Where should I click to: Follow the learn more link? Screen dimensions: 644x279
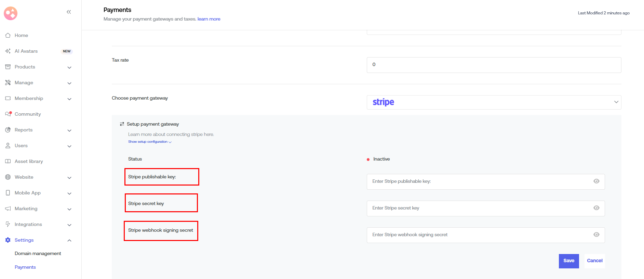click(x=209, y=19)
